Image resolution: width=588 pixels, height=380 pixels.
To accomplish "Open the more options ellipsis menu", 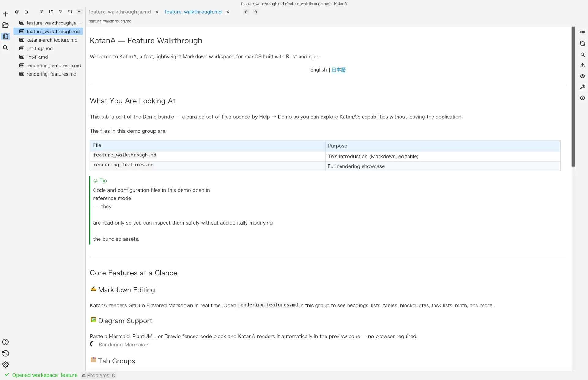I will [x=80, y=12].
